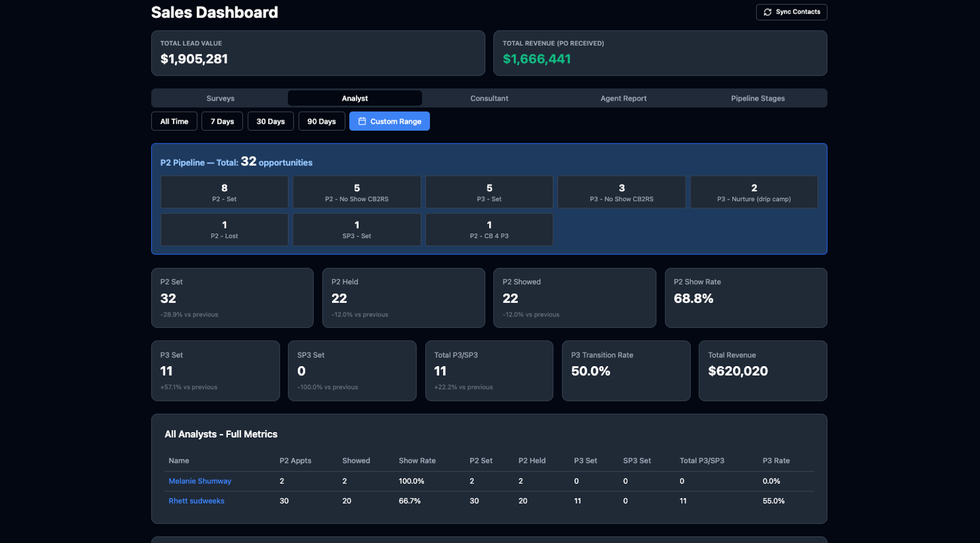Click the +22.2% vs previous text

[x=463, y=387]
